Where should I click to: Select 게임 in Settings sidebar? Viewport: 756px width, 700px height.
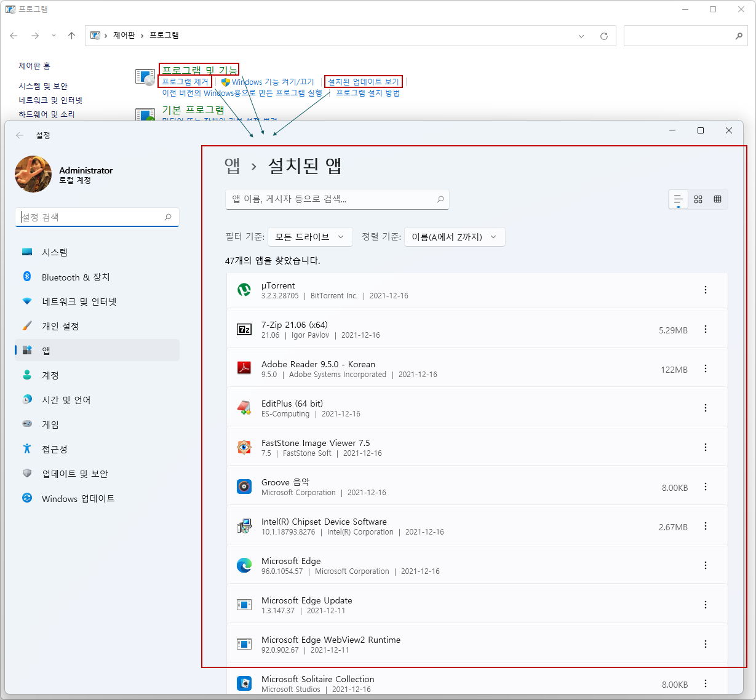coord(97,424)
